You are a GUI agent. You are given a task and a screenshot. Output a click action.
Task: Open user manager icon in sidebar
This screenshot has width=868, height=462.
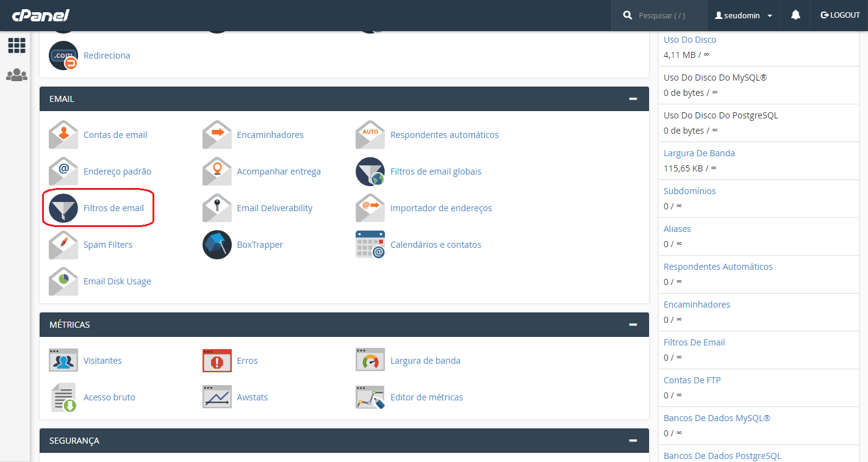pyautogui.click(x=16, y=75)
